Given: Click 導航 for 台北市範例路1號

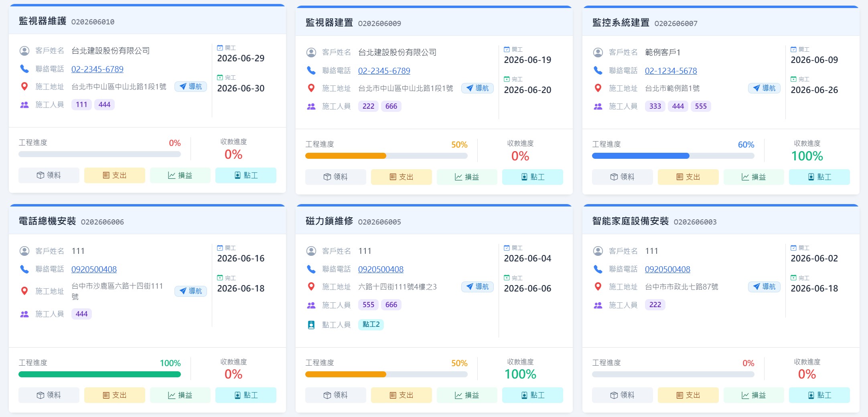Looking at the screenshot, I should click(x=764, y=88).
